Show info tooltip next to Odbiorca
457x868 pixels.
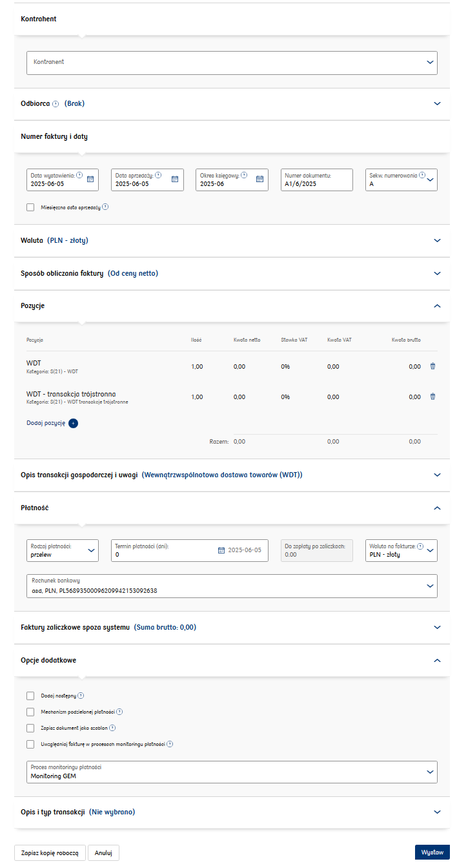click(x=56, y=104)
